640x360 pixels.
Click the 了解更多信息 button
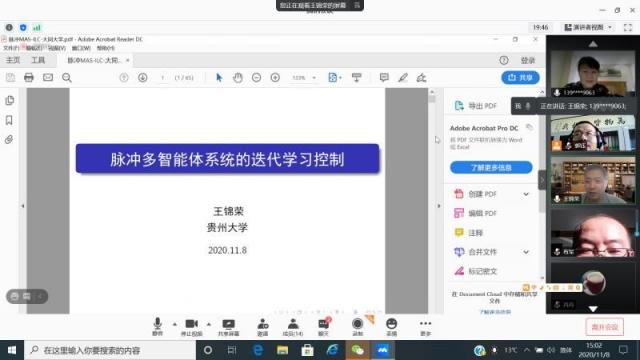coord(491,167)
